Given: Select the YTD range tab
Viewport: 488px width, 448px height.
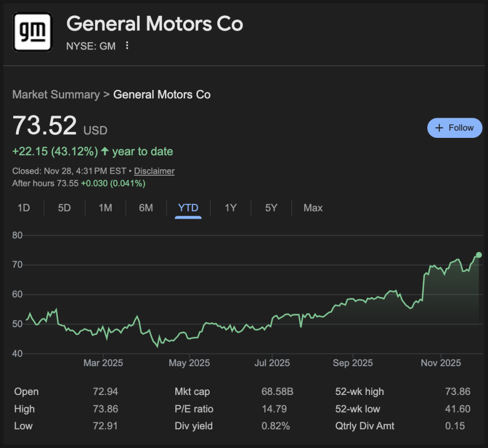Looking at the screenshot, I should (188, 208).
